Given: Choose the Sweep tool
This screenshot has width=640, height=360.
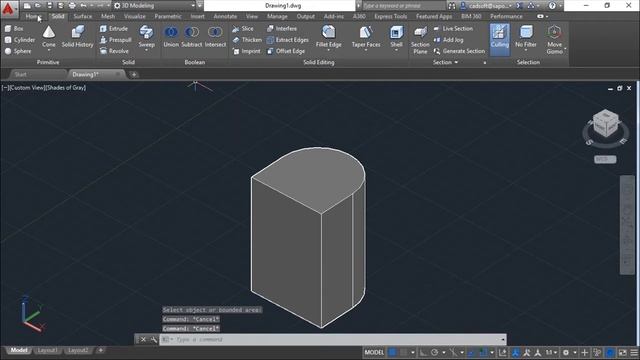Looking at the screenshot, I should pyautogui.click(x=146, y=37).
